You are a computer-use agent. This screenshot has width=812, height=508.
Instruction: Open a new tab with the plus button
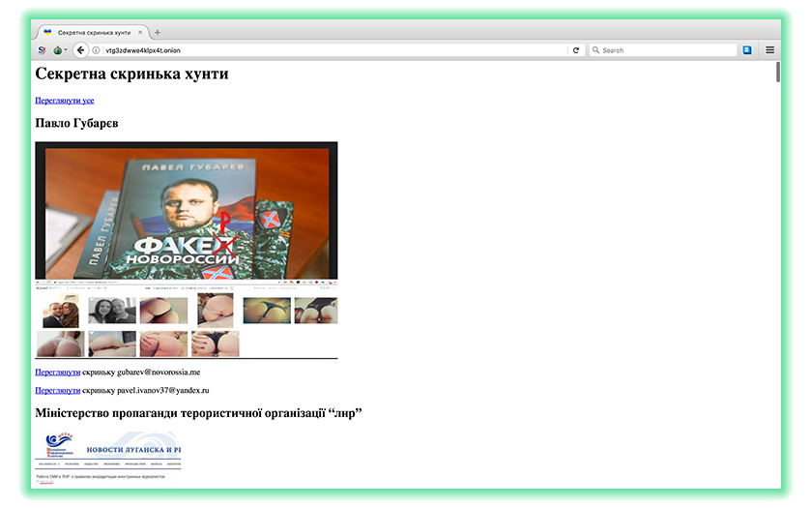[158, 32]
